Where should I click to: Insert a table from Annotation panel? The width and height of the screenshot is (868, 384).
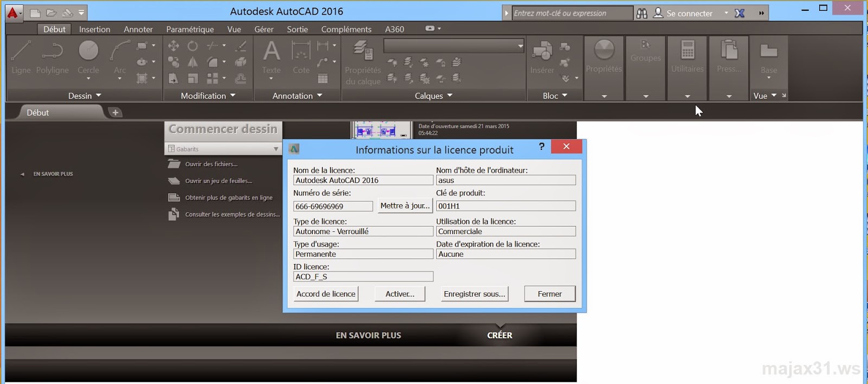[x=323, y=79]
